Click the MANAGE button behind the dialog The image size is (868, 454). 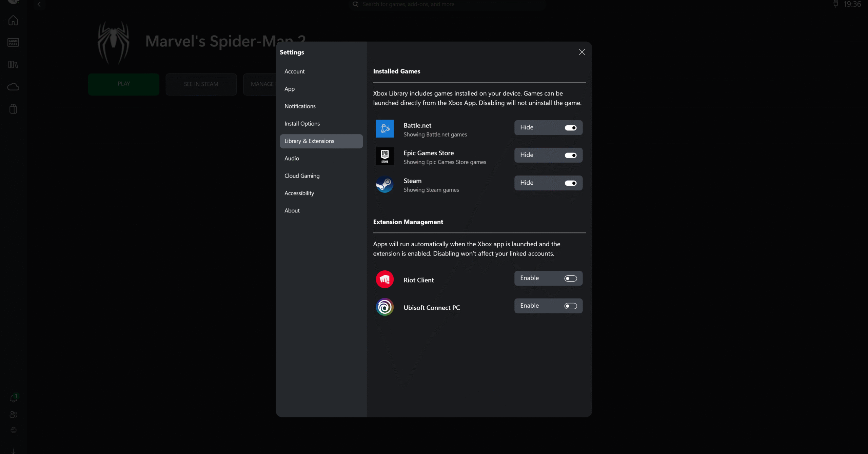pyautogui.click(x=260, y=84)
